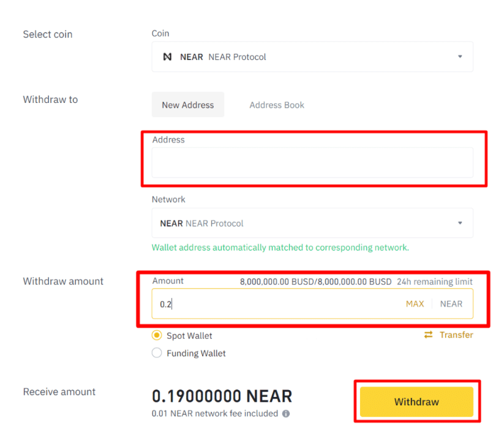
Task: Click the 24h remaining limit text
Action: [x=435, y=282]
